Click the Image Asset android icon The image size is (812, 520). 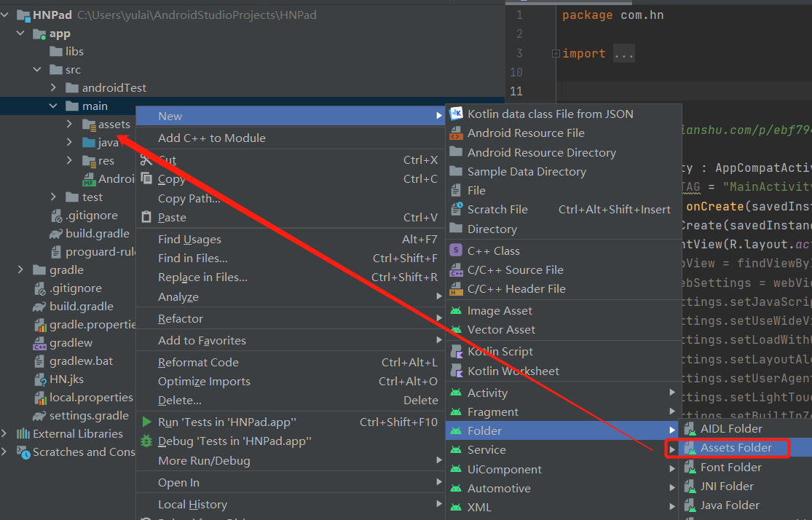point(456,311)
